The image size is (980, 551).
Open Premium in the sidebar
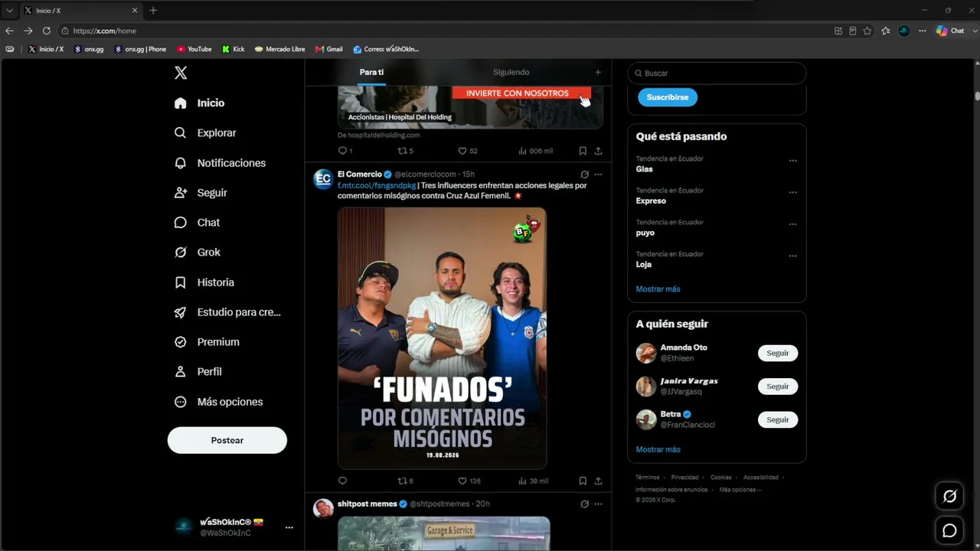207,342
